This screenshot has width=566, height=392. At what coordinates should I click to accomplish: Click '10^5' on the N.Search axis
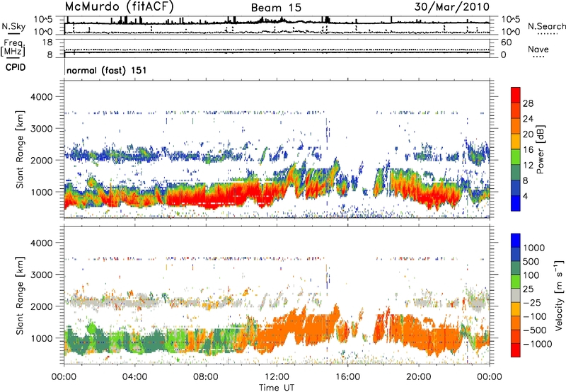(511, 20)
